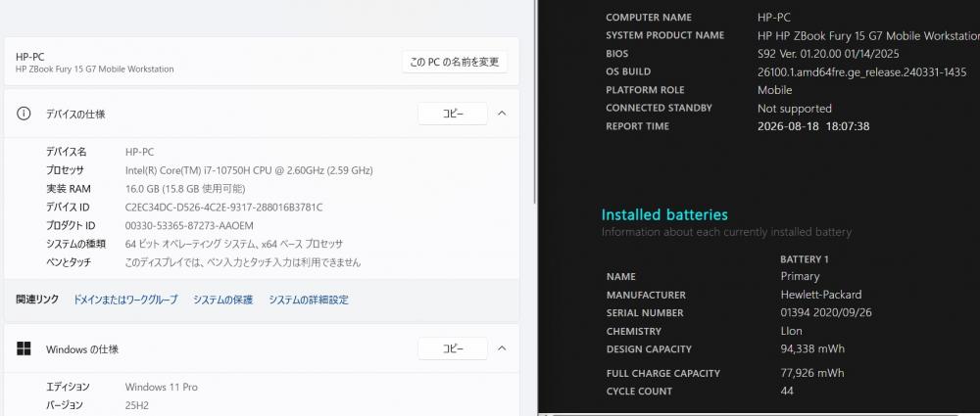Click the SERIAL NUMBER value 01394 2020/09/26
Image resolution: width=980 pixels, height=416 pixels.
click(826, 312)
